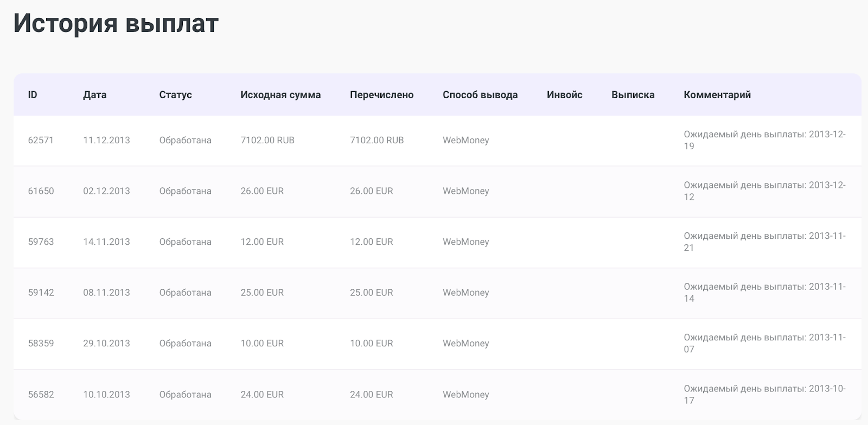Click comment with expected date 2013-11-07
Image resolution: width=868 pixels, height=425 pixels.
(765, 343)
